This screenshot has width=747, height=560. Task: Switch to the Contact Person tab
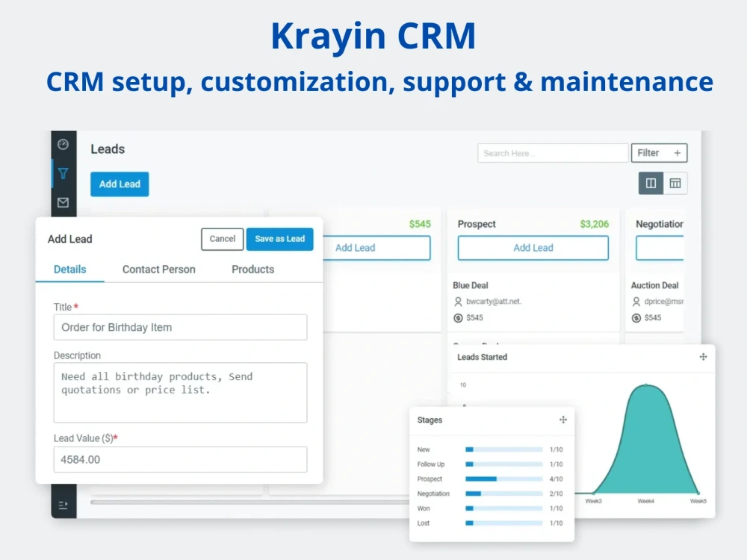[158, 270]
